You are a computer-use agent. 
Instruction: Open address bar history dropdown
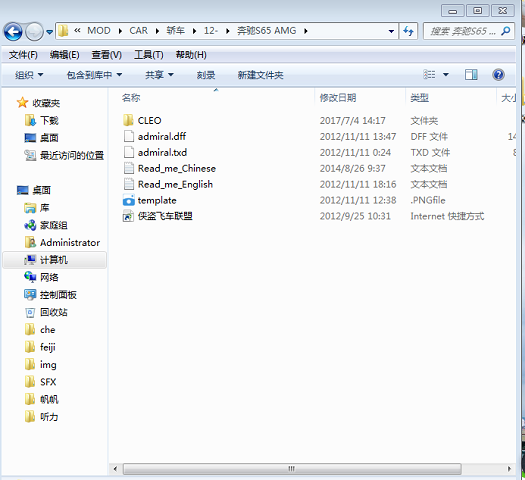391,31
